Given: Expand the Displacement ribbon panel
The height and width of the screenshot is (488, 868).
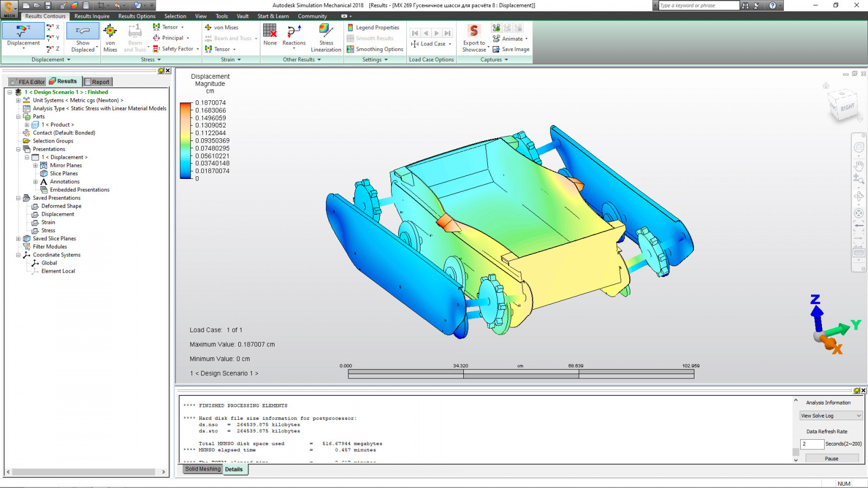Looking at the screenshot, I should point(51,60).
